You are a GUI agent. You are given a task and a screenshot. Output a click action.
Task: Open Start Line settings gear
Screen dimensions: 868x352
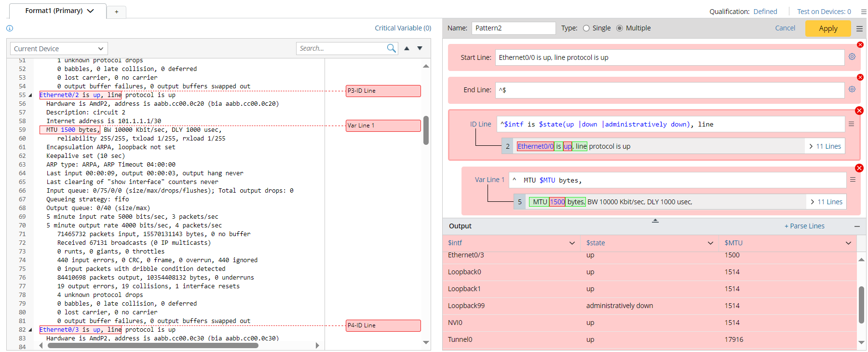852,57
